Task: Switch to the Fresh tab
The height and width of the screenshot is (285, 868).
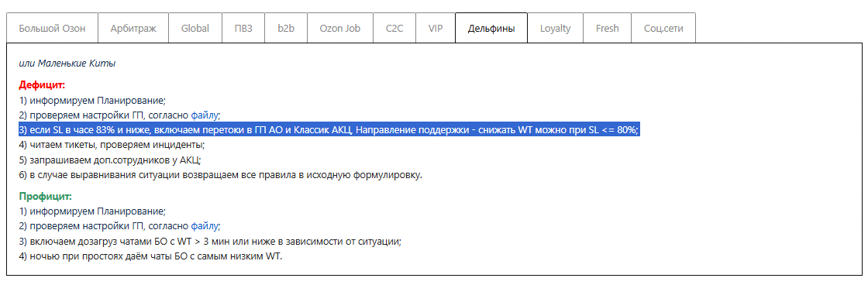Action: [x=608, y=28]
